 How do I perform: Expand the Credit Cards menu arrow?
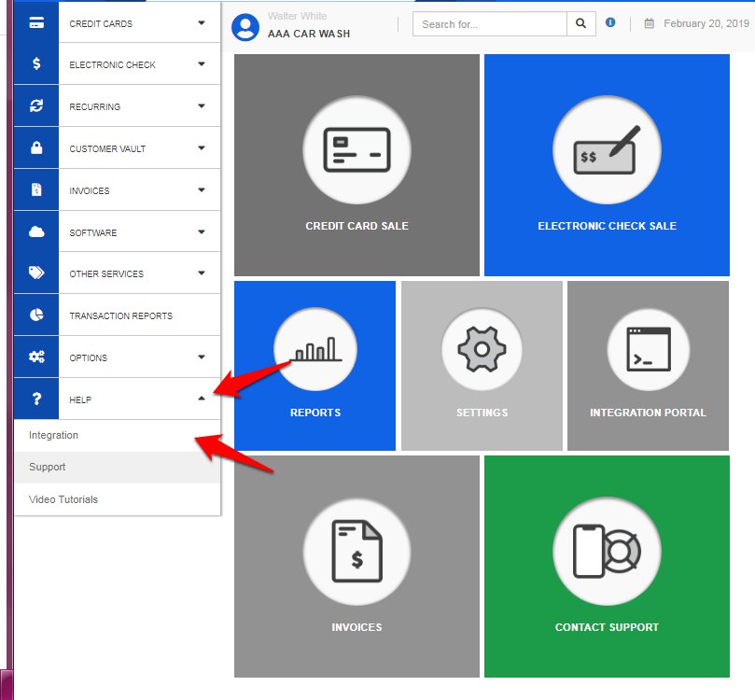point(202,22)
